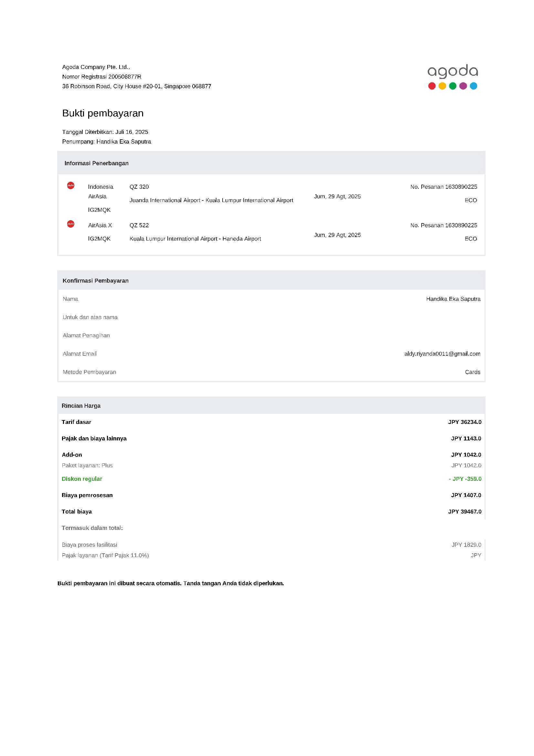
Task: Click the blue dot under agoda logo
Action: click(x=474, y=86)
